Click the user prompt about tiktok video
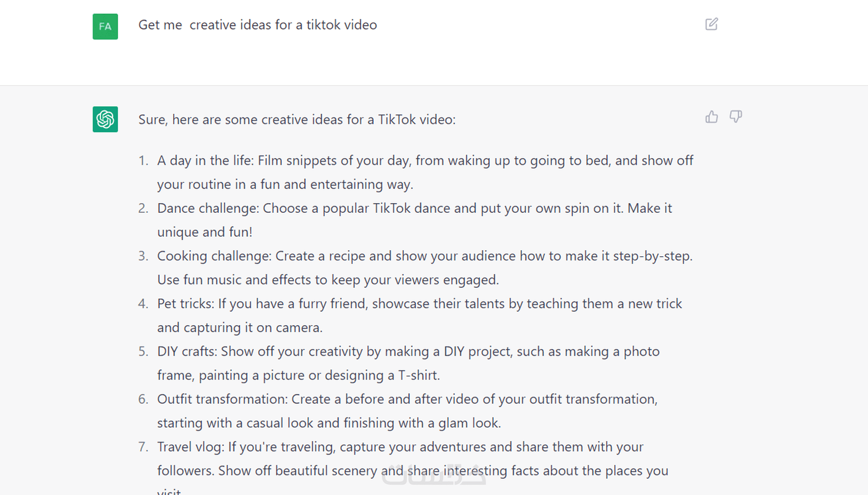Viewport: 868px width, 495px height. [x=257, y=25]
